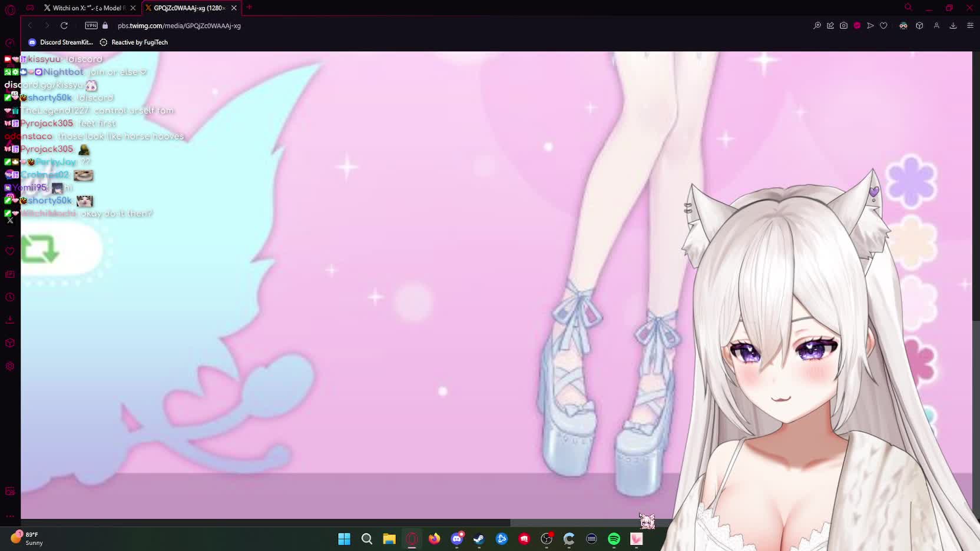Click the zoom magnifier icon in toolbar
Image resolution: width=980 pixels, height=551 pixels.
817,25
